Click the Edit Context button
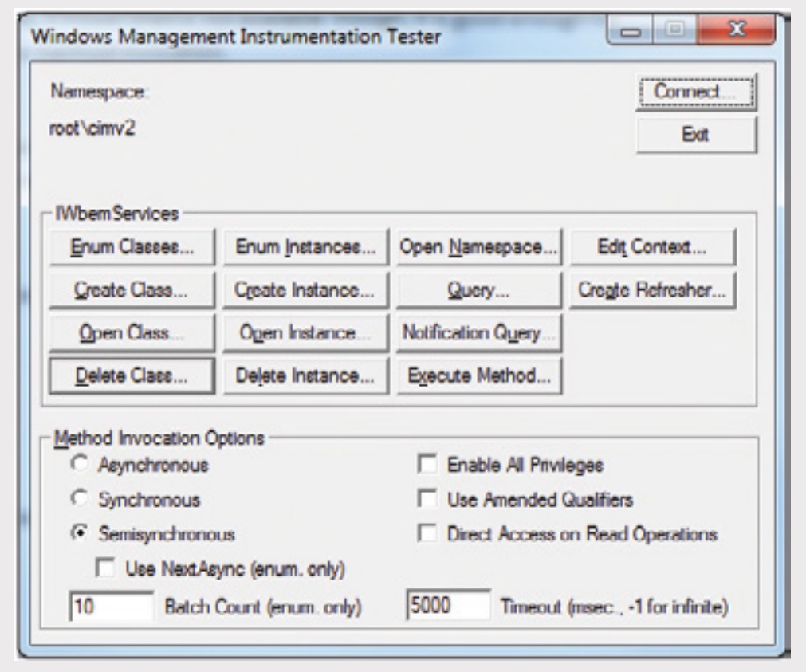 coord(651,249)
